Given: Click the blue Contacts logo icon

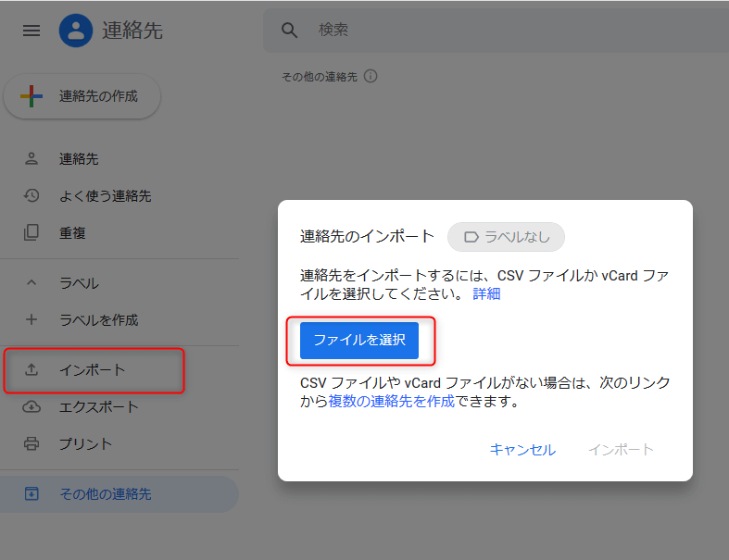Looking at the screenshot, I should pos(75,31).
